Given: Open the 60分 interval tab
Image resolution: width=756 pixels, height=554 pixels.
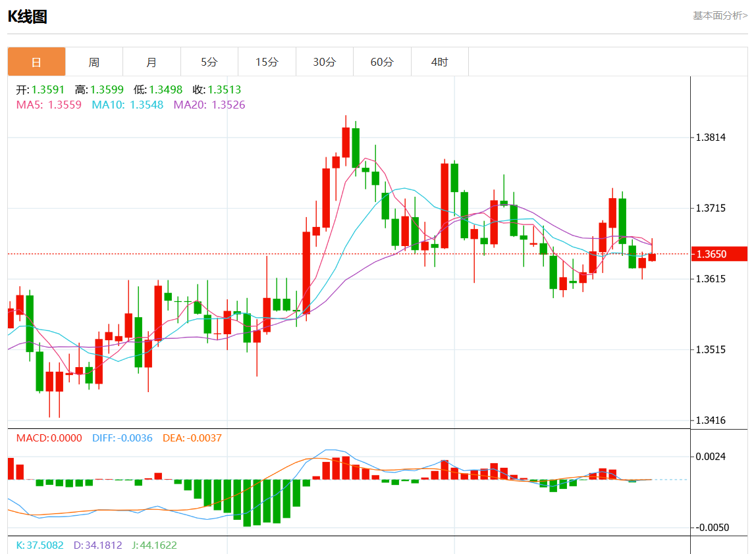Looking at the screenshot, I should point(383,62).
